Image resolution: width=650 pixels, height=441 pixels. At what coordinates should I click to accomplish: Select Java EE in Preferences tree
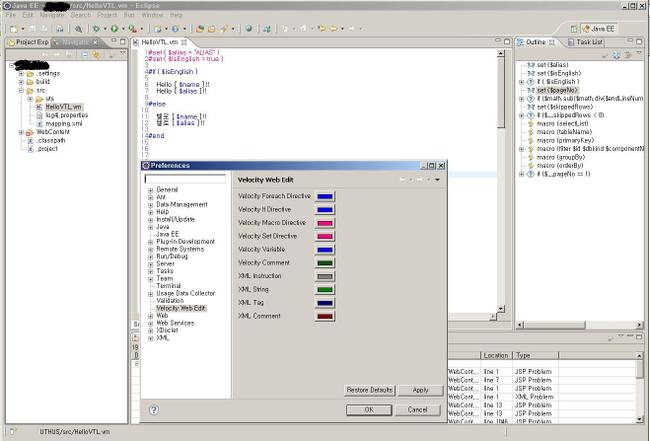(x=167, y=234)
